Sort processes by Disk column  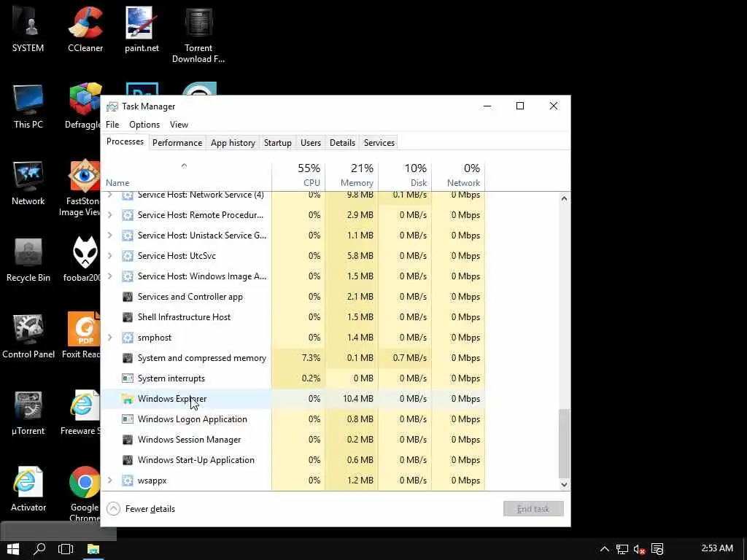[x=405, y=175]
